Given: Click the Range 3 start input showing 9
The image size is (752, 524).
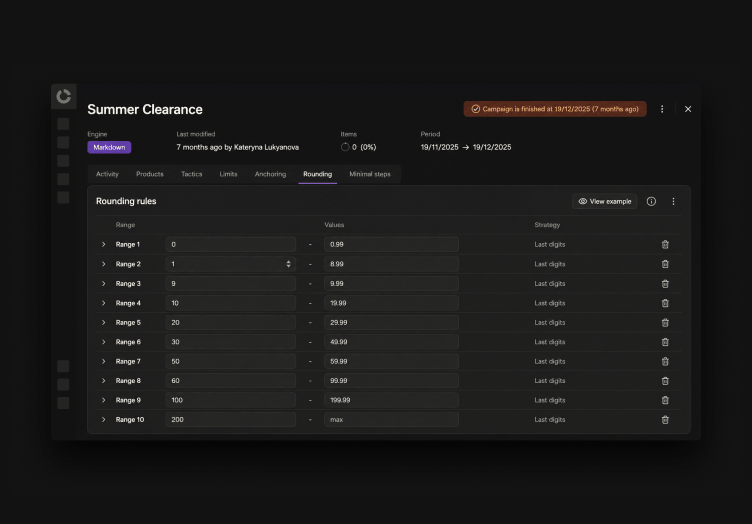Looking at the screenshot, I should (231, 284).
